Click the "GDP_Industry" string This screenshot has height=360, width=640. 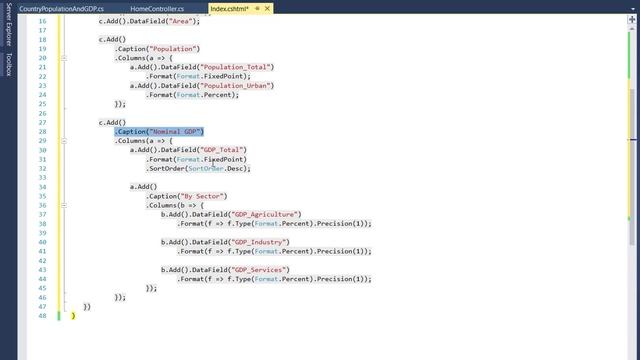click(x=258, y=242)
